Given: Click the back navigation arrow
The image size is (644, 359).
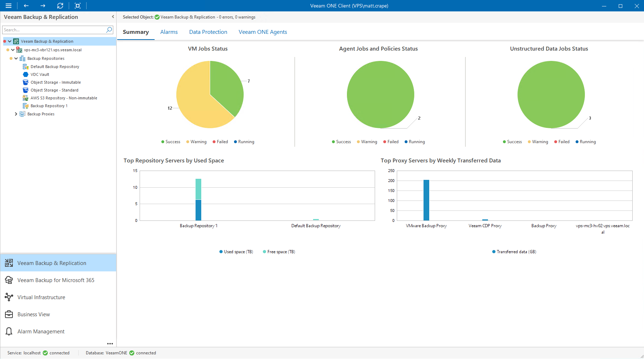Looking at the screenshot, I should pos(26,6).
